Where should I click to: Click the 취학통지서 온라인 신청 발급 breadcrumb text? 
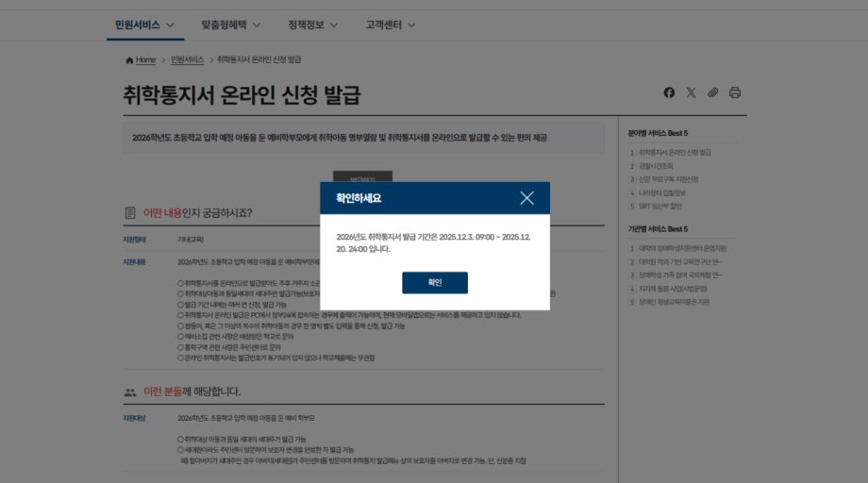point(259,59)
